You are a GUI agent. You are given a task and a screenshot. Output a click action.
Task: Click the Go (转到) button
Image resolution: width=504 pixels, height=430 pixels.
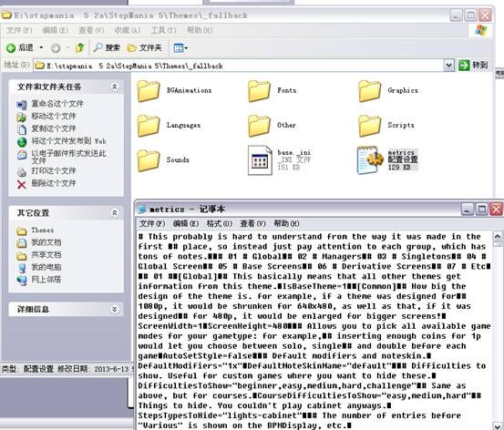click(x=473, y=66)
